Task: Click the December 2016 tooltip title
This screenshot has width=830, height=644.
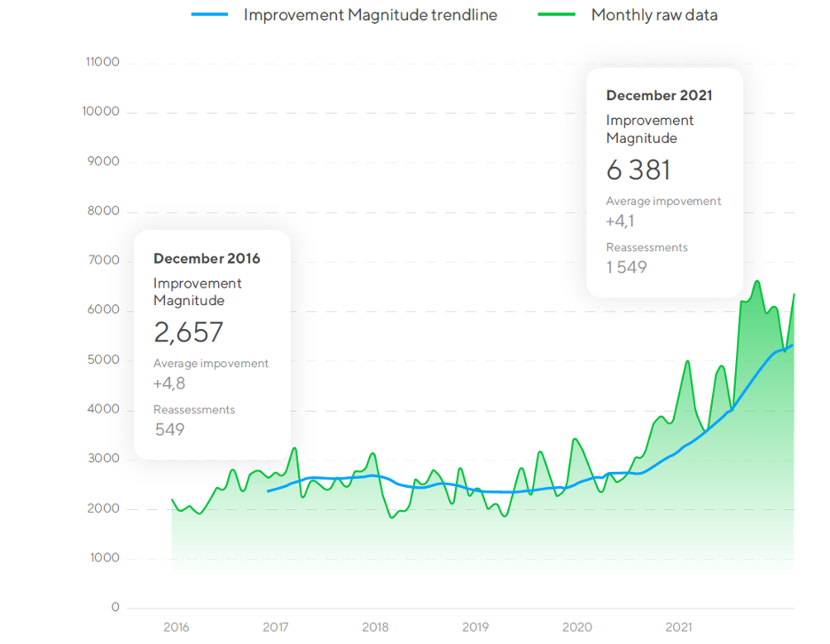Action: click(207, 258)
